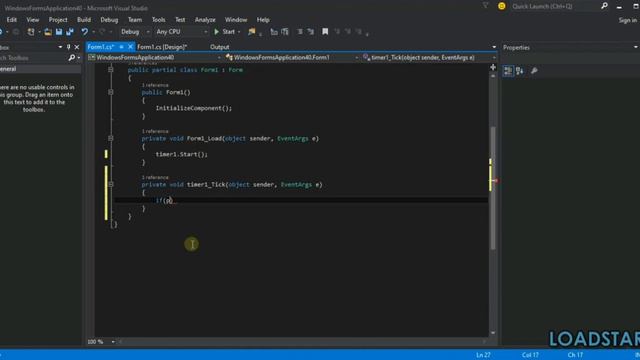Open the Toolbox window options dropdown arrow
The height and width of the screenshot is (360, 640).
click(x=60, y=47)
